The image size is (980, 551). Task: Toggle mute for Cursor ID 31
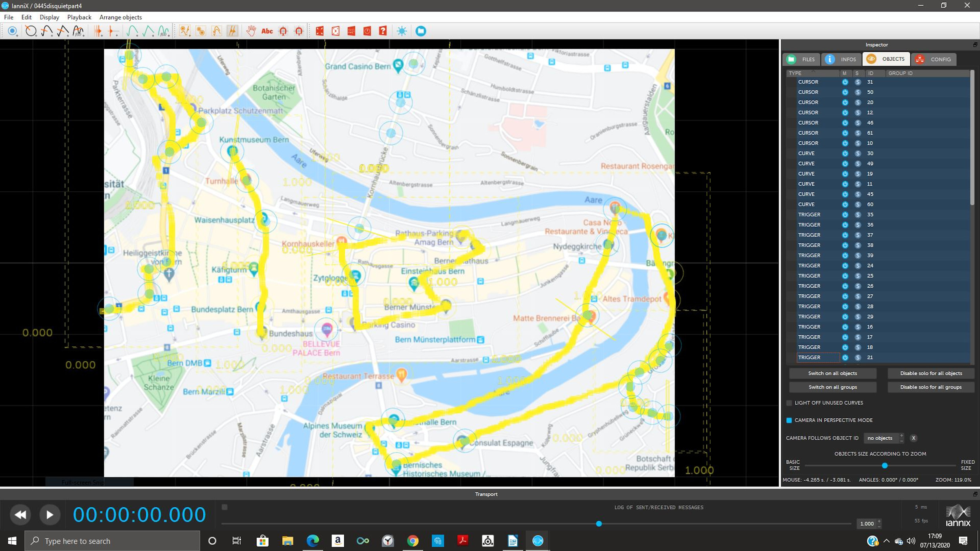(845, 82)
